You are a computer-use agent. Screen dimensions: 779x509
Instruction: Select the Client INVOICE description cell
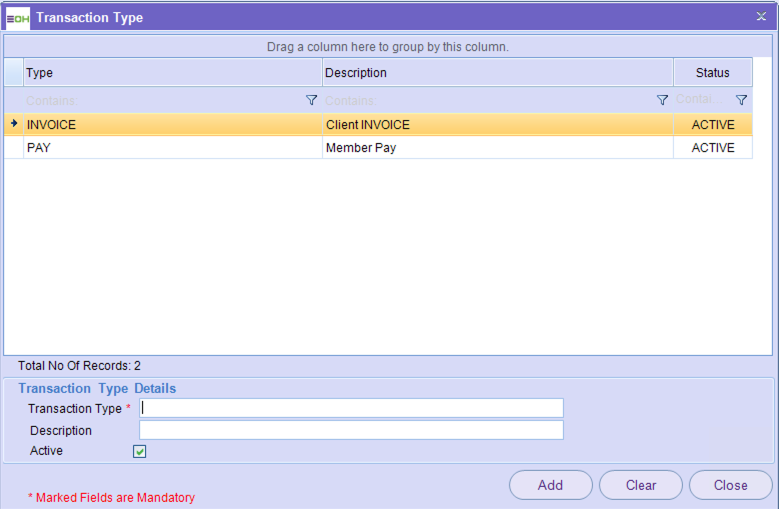pos(497,125)
